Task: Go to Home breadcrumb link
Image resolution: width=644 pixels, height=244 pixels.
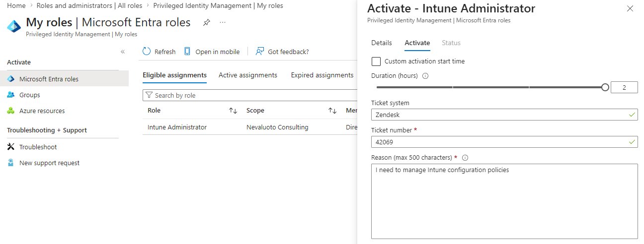Action: tap(16, 5)
